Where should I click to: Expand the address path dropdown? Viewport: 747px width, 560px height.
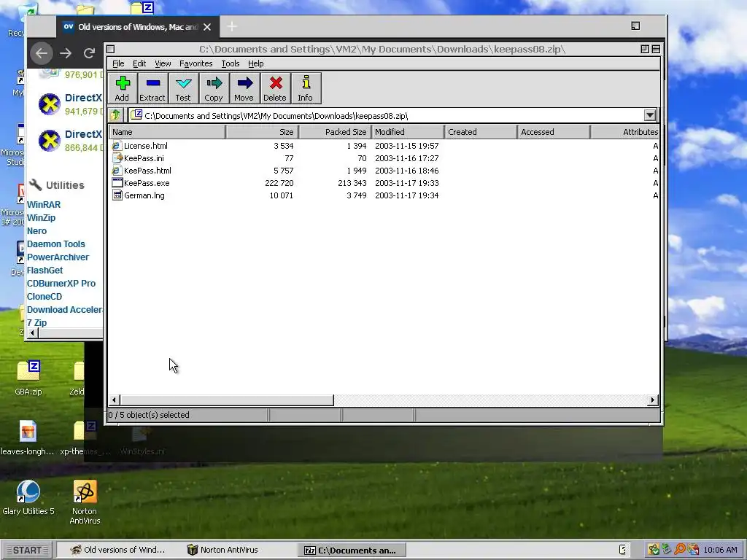650,115
